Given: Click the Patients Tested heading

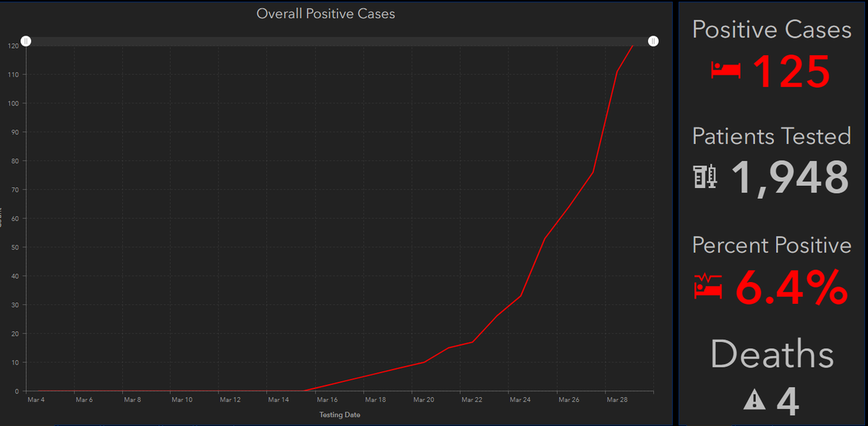Looking at the screenshot, I should [772, 136].
